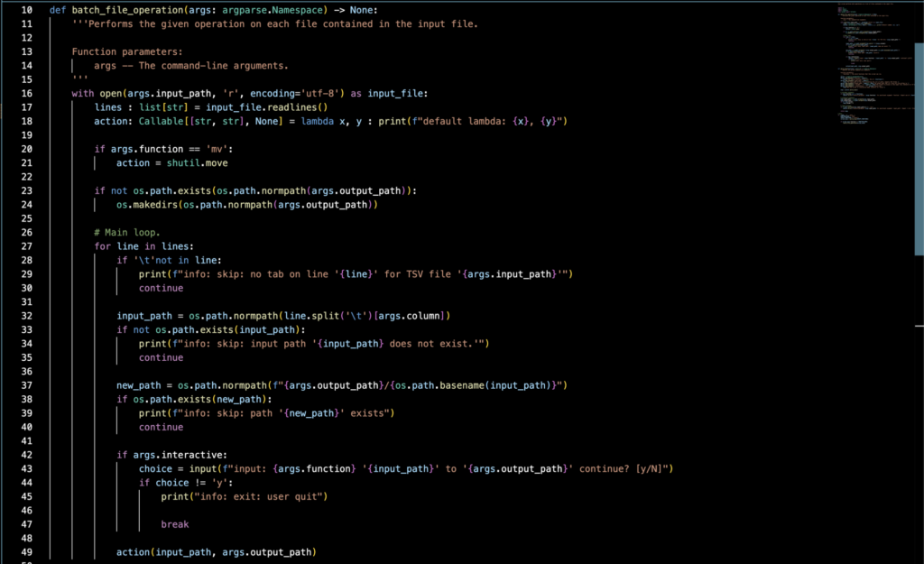Click the argparse.Namespace type annotation

[x=273, y=10]
